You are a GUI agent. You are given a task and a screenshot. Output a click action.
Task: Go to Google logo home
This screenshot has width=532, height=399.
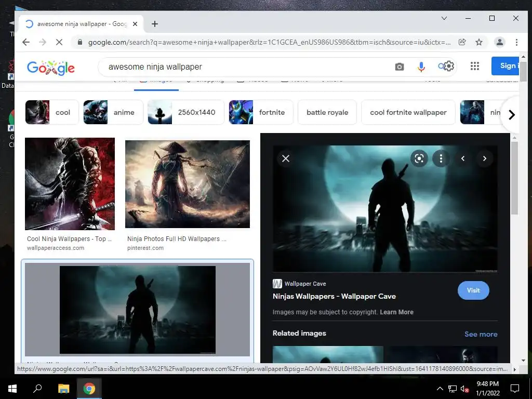click(51, 68)
